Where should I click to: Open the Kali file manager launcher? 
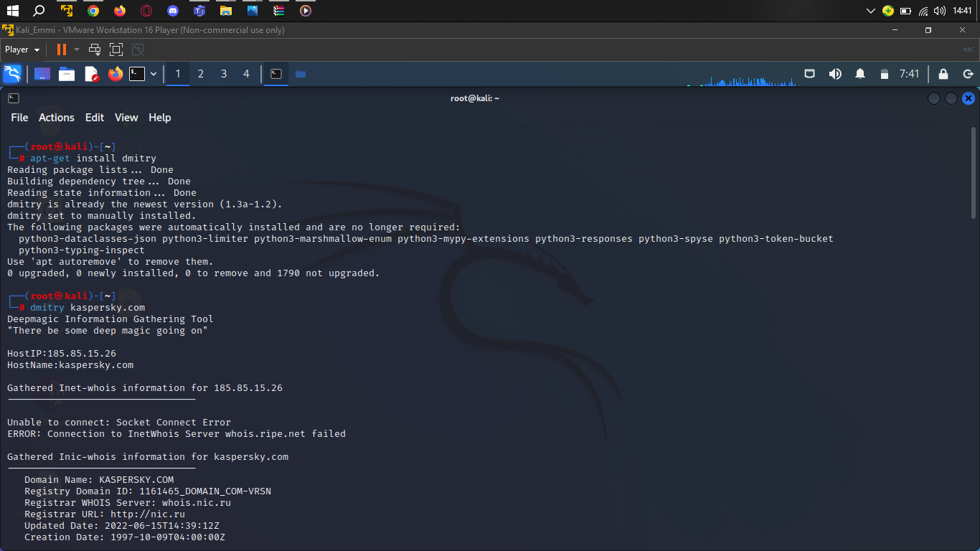click(67, 74)
